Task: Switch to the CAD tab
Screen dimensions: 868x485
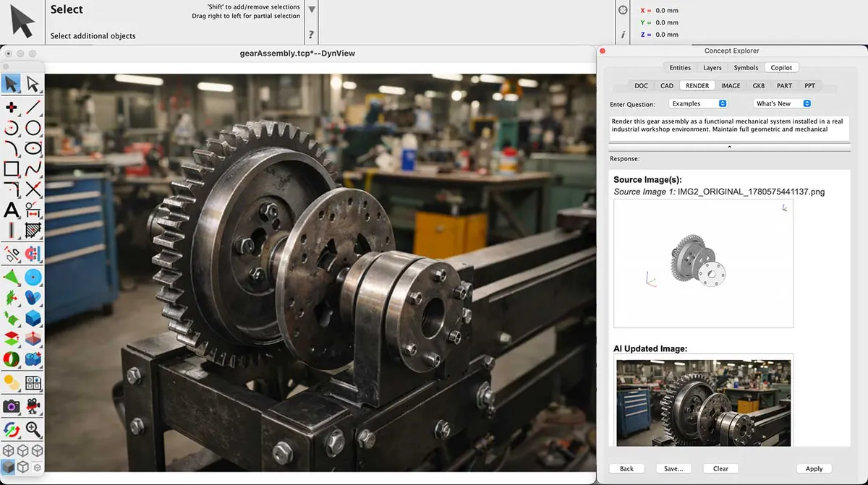Action: click(667, 86)
